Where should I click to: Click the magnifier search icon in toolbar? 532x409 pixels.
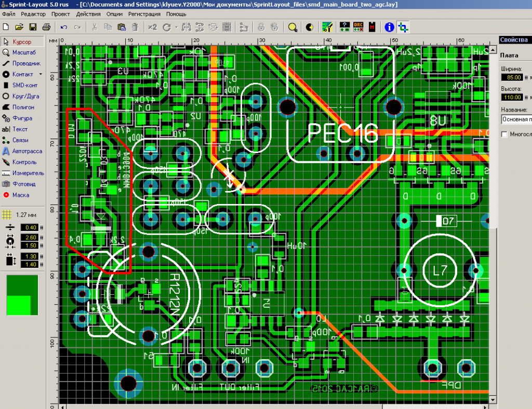[x=292, y=27]
